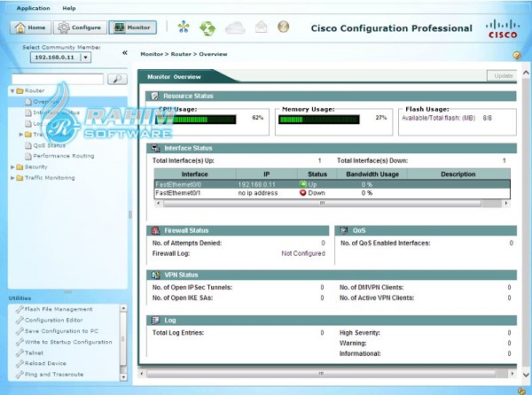
Task: Click the CPU Usage progress bar
Action: [x=196, y=120]
